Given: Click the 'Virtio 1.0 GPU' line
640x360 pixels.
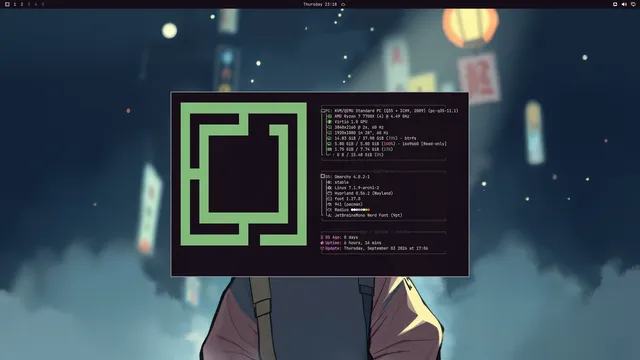Looking at the screenshot, I should 351,122.
